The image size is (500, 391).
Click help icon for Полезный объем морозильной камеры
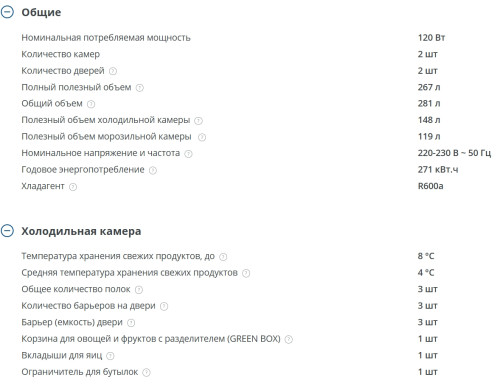202,137
